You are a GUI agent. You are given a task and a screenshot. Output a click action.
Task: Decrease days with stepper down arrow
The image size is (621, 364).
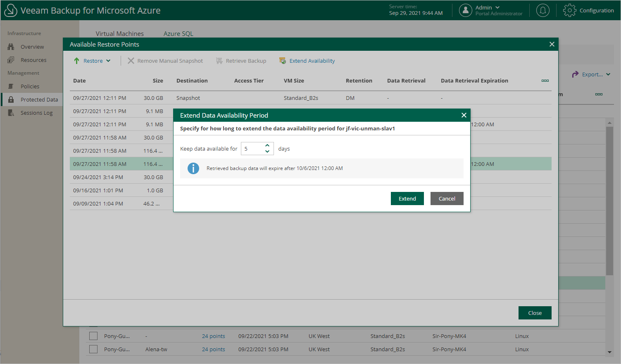click(x=267, y=151)
